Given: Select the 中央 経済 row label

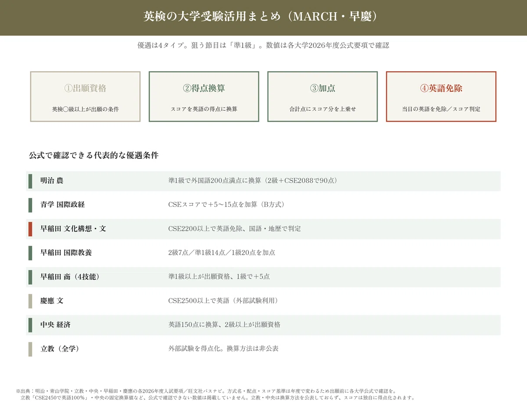Looking at the screenshot, I should point(55,325).
